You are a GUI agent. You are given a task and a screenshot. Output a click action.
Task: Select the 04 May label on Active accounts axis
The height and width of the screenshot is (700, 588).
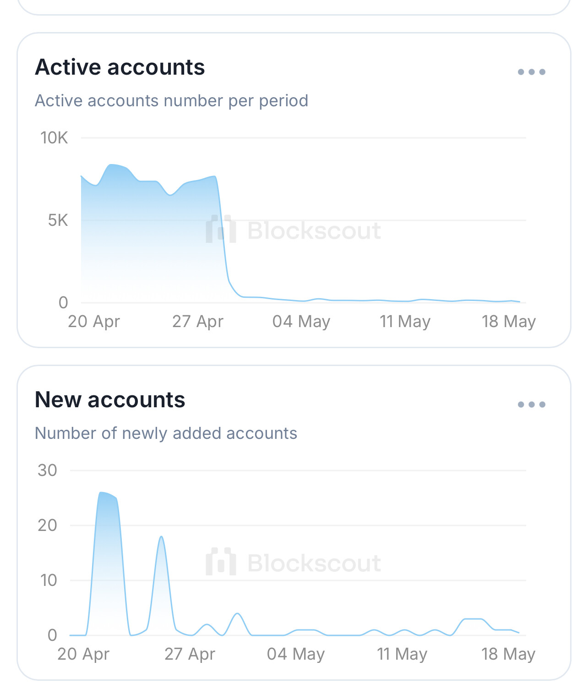[301, 322]
